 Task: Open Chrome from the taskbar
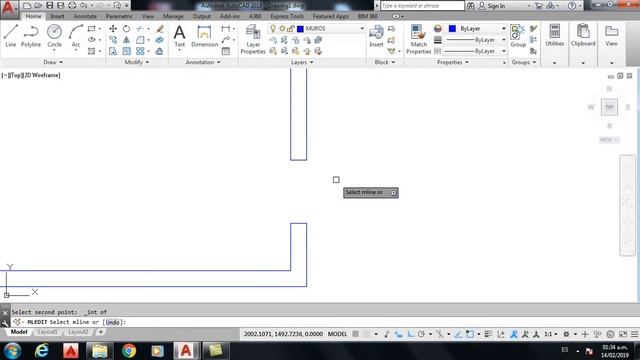(x=129, y=351)
